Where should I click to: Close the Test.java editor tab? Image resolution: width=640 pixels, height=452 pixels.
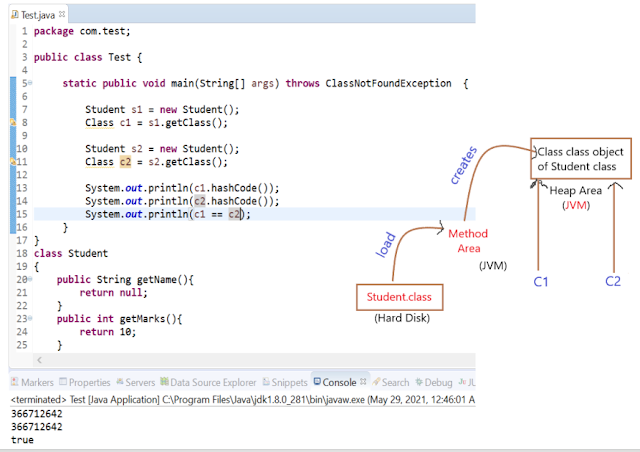pyautogui.click(x=62, y=14)
